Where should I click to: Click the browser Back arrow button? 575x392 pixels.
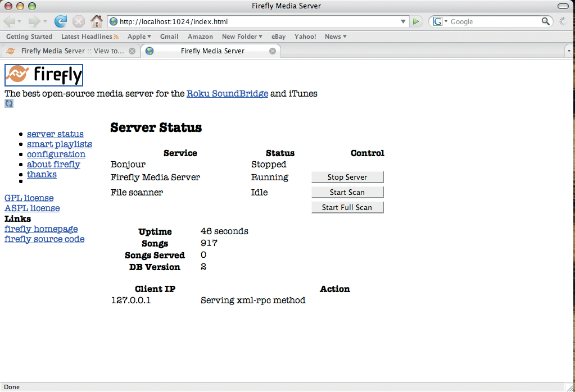click(9, 21)
